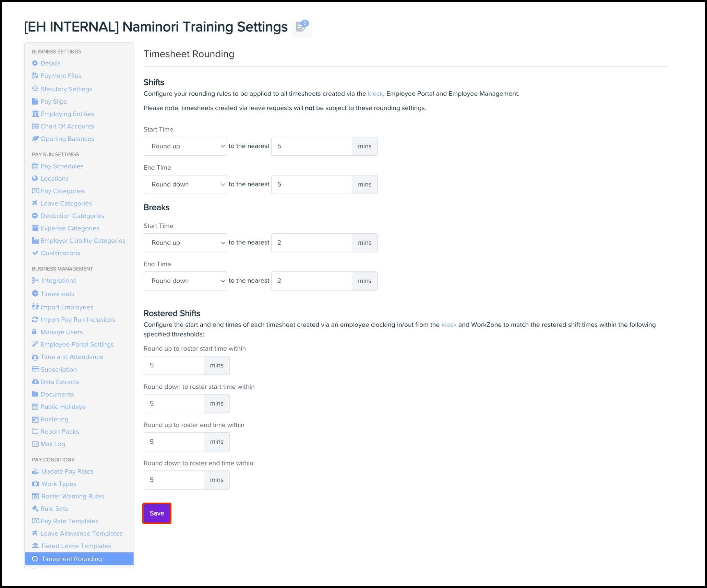Go to Rostering settings in the sidebar
Screen dimensions: 707x588
tap(54, 419)
